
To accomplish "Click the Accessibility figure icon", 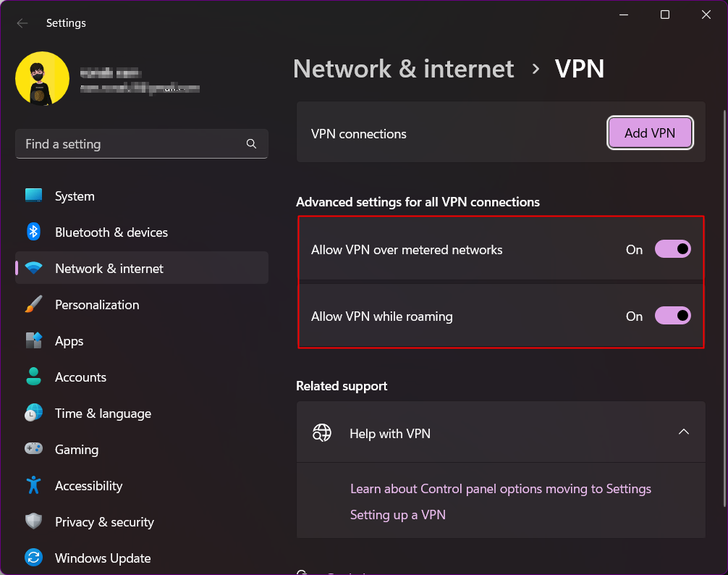I will (33, 485).
